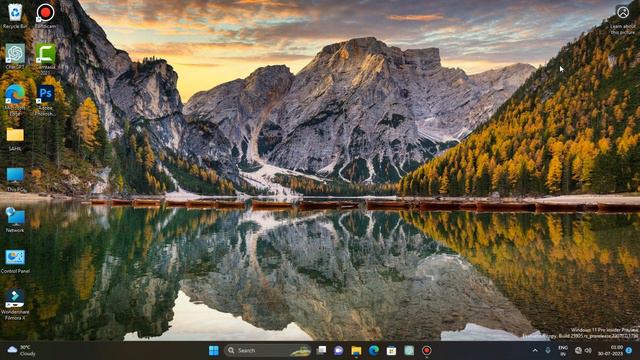This screenshot has height=360, width=640.
Task: Select the Bandicam desktop shortcut
Action: pyautogui.click(x=45, y=16)
